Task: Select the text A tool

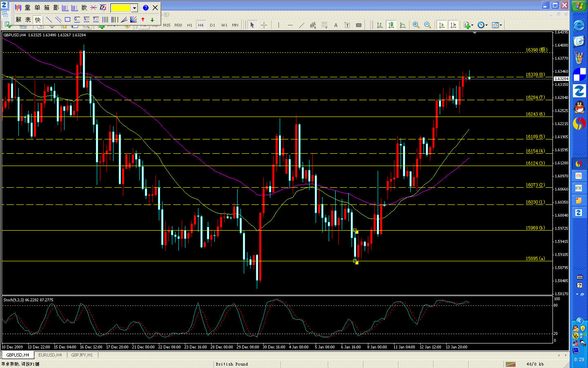Action: click(336, 25)
